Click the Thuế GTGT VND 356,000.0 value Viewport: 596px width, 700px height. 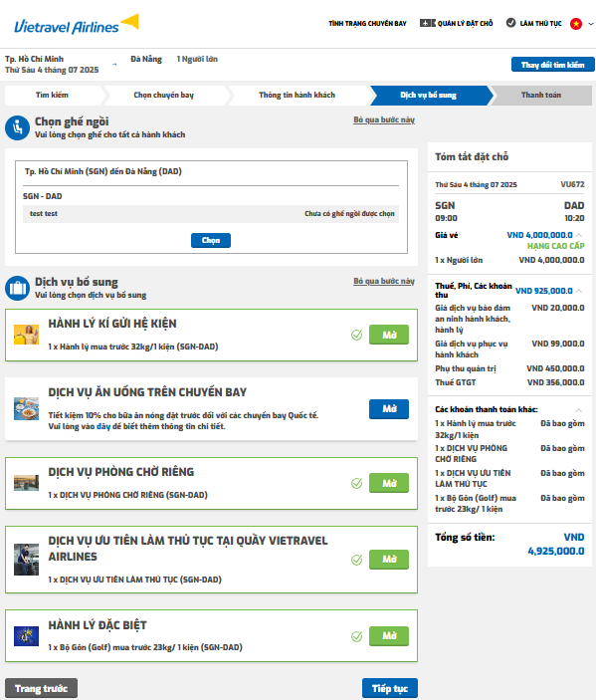coord(556,382)
